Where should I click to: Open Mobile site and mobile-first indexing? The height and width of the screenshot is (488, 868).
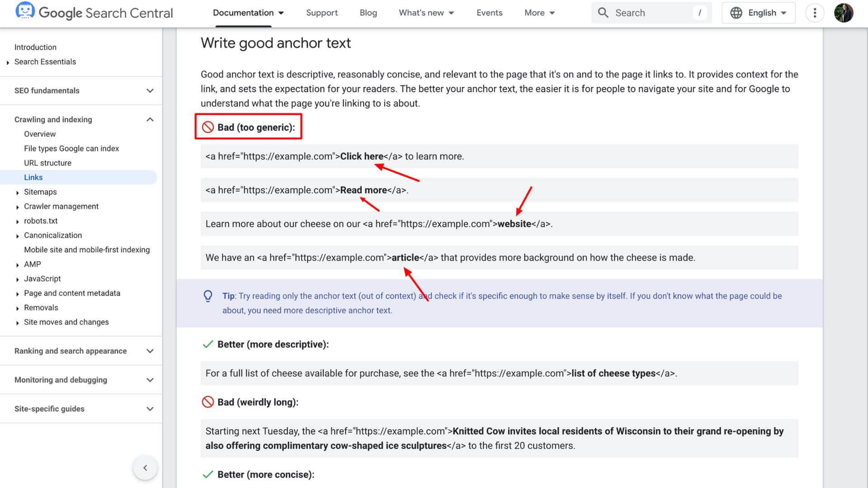point(87,249)
